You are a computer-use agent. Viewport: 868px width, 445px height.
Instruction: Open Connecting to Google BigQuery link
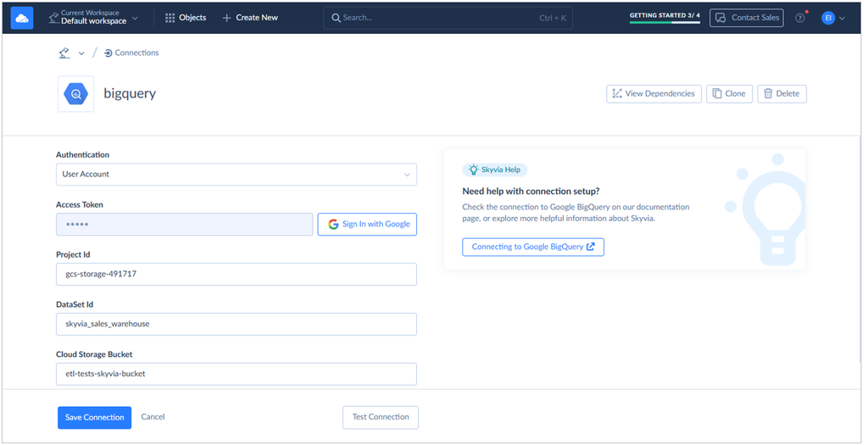[x=533, y=247]
